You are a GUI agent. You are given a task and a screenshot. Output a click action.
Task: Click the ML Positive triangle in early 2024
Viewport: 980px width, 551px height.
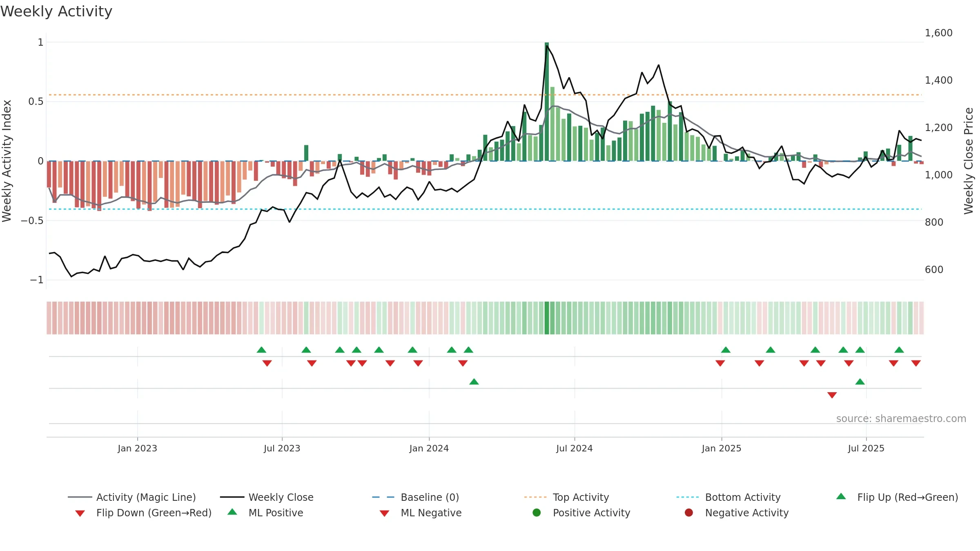point(474,382)
